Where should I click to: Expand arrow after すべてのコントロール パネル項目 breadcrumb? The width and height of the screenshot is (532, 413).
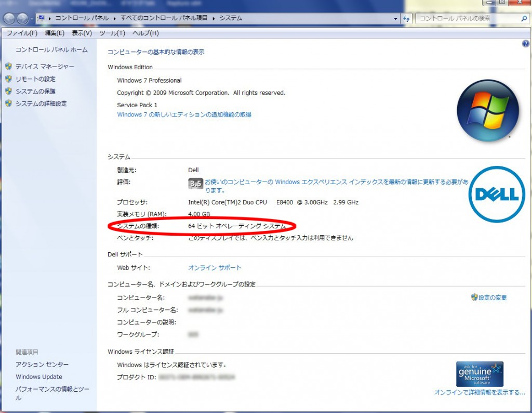214,18
